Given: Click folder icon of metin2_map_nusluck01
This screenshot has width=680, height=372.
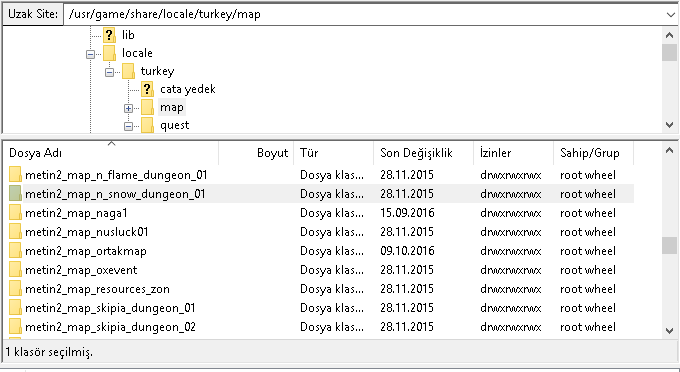Looking at the screenshot, I should pyautogui.click(x=15, y=232).
